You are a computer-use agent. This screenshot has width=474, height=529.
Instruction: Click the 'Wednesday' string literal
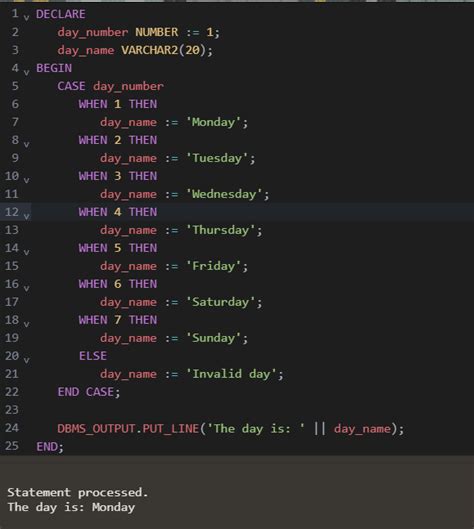click(224, 194)
